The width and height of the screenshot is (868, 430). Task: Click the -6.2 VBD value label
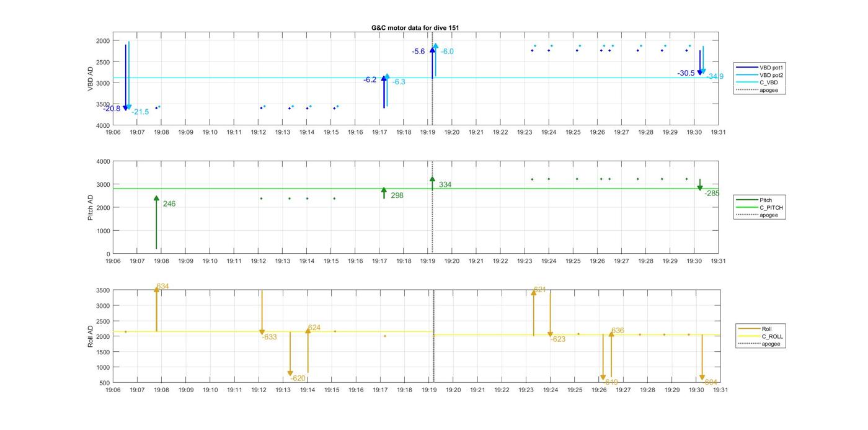[x=370, y=79]
